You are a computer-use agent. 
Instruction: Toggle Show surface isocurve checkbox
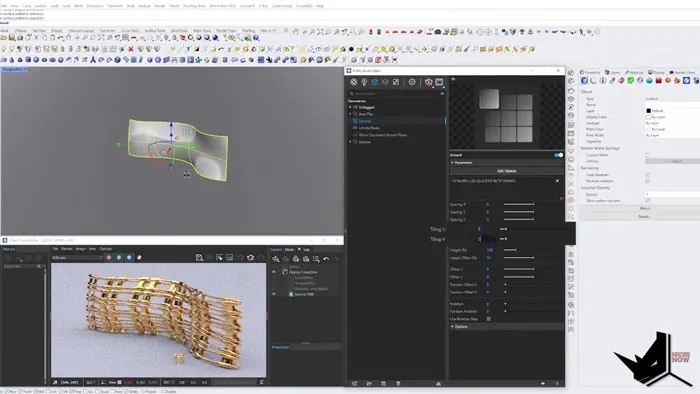click(648, 201)
